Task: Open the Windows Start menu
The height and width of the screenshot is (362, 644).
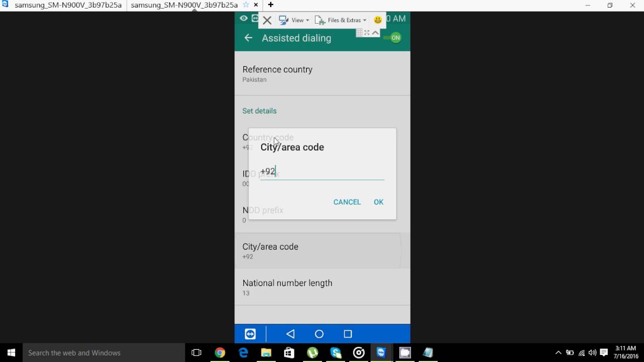Action: point(11,352)
